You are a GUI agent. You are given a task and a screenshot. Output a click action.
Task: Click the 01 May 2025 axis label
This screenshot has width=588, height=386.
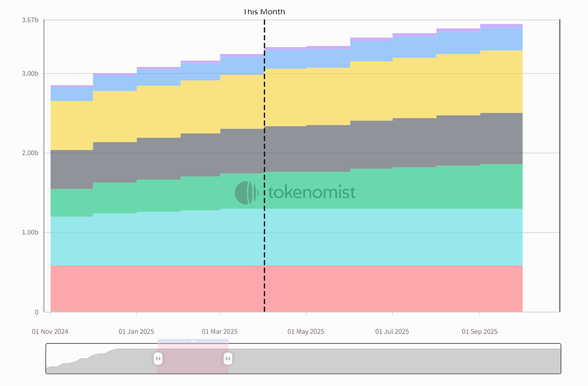[x=306, y=332]
